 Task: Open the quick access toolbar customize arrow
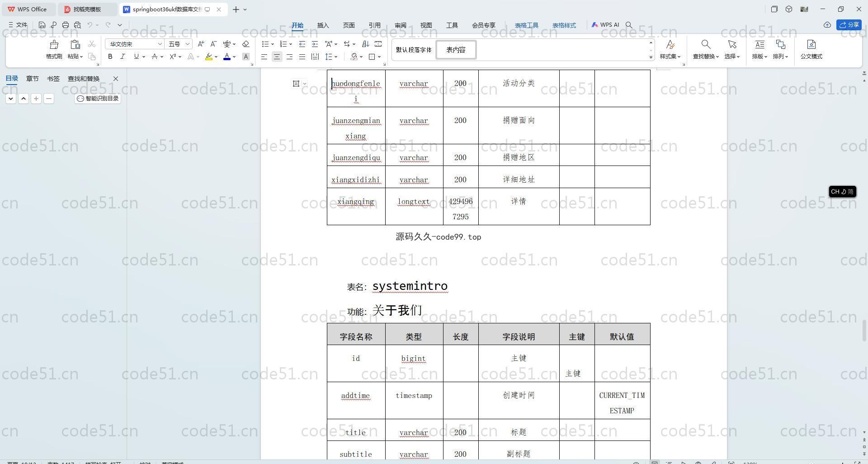click(120, 25)
